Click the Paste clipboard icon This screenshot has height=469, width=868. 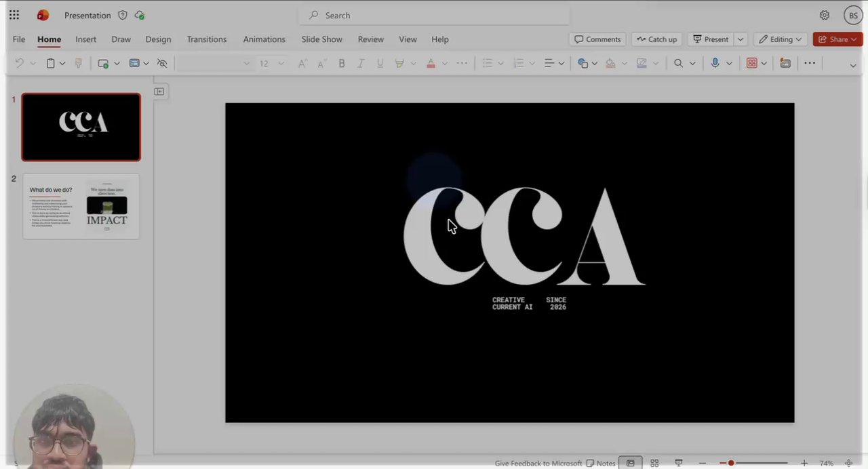[50, 63]
